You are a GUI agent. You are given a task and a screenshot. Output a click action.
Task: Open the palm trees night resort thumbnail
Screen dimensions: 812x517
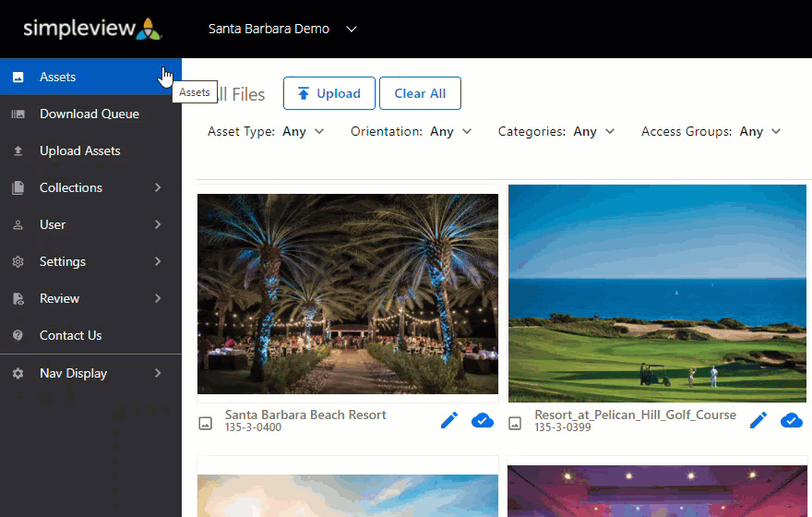[x=348, y=294]
